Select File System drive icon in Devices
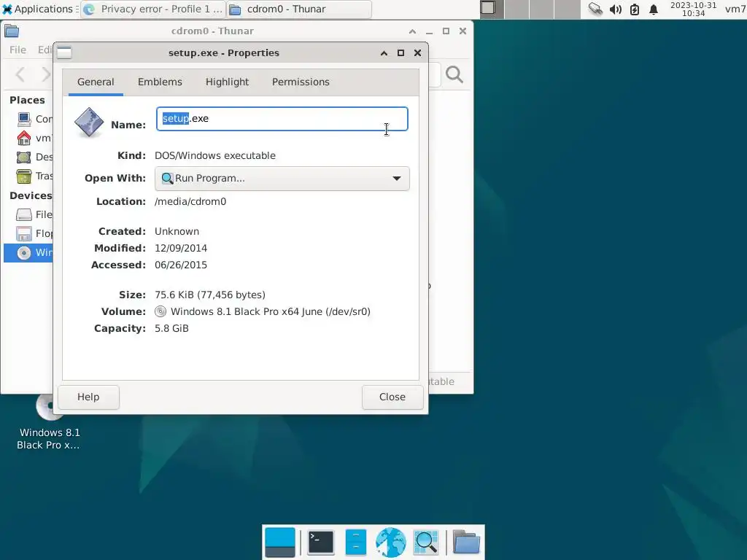 click(x=24, y=215)
